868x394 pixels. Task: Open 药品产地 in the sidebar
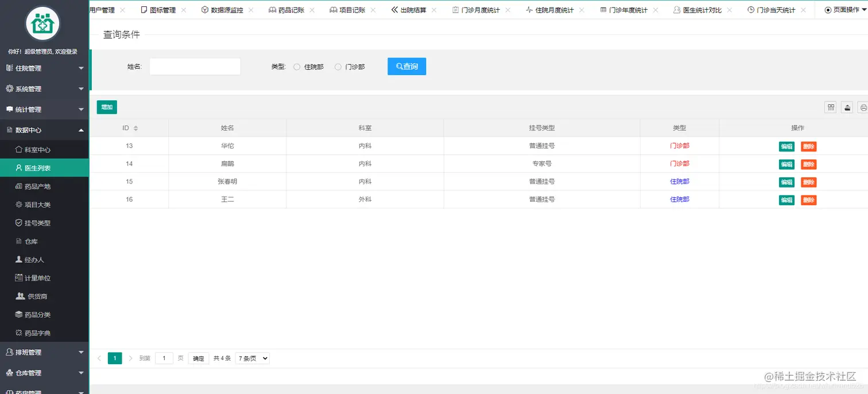44,186
